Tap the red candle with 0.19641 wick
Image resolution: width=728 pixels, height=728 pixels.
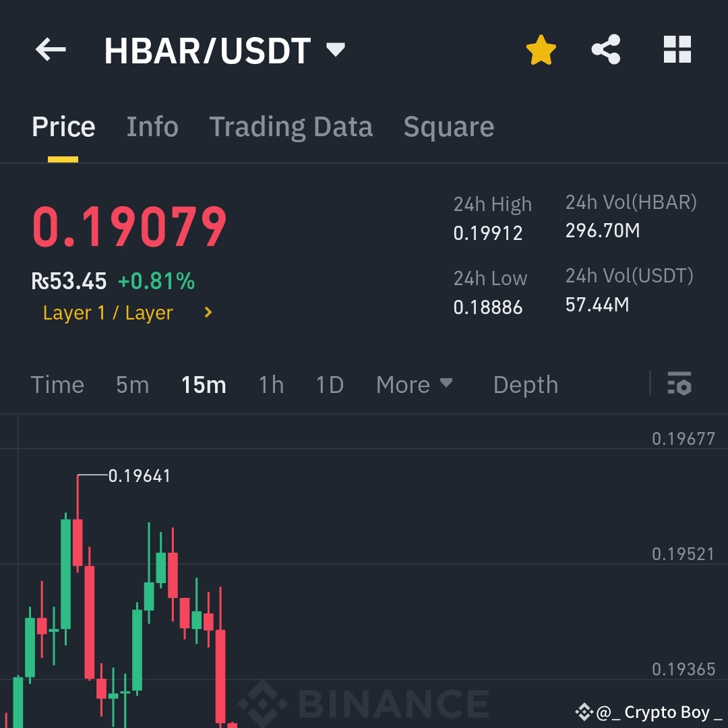78,543
